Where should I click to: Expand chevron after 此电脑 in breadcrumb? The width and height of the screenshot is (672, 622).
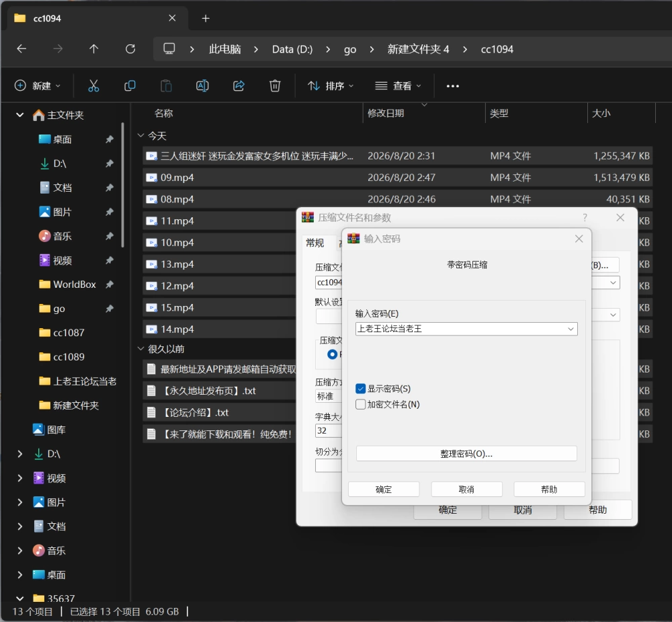pyautogui.click(x=256, y=49)
